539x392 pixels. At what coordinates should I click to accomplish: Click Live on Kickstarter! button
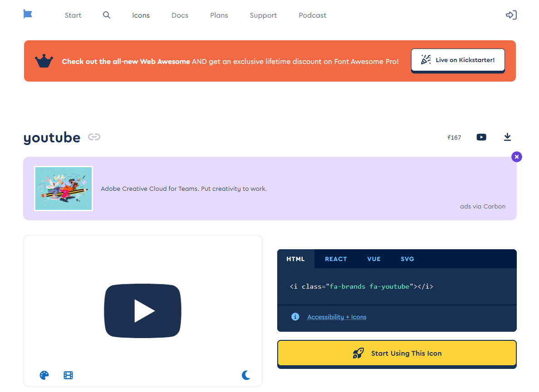tap(458, 60)
